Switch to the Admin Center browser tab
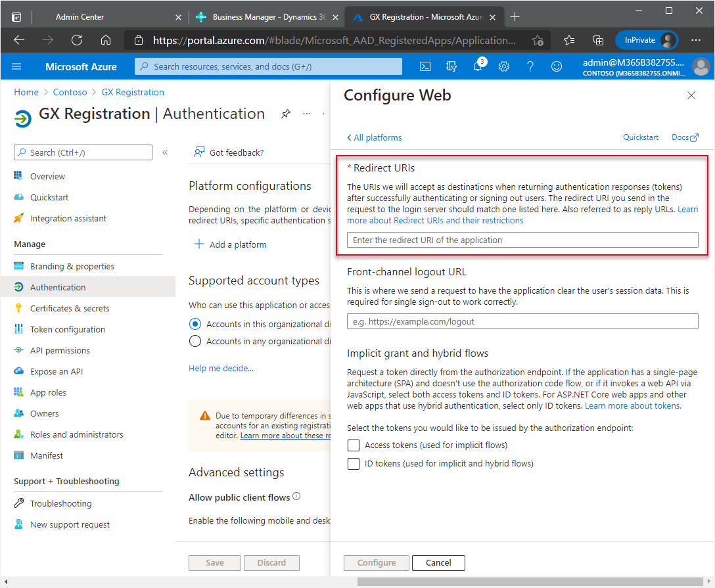The image size is (715, 588). pyautogui.click(x=99, y=17)
